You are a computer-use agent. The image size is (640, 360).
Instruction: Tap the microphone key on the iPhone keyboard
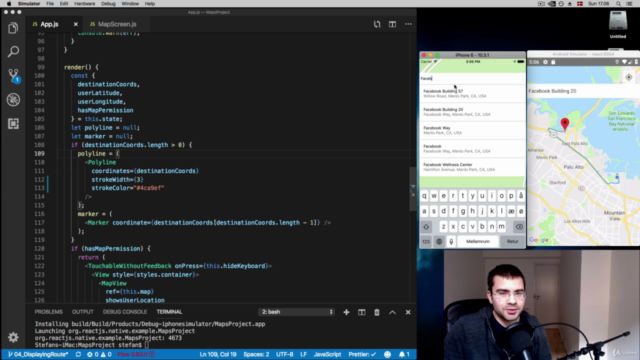pos(451,241)
